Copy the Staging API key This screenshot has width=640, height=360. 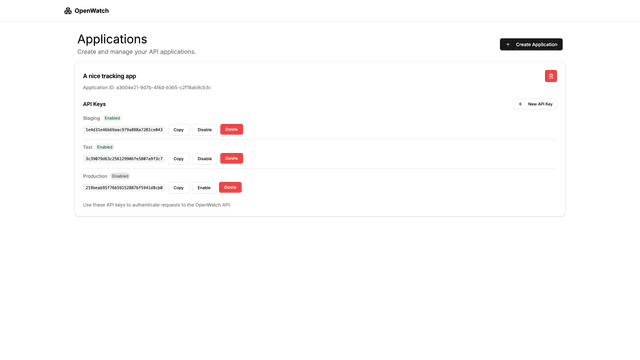(178, 130)
